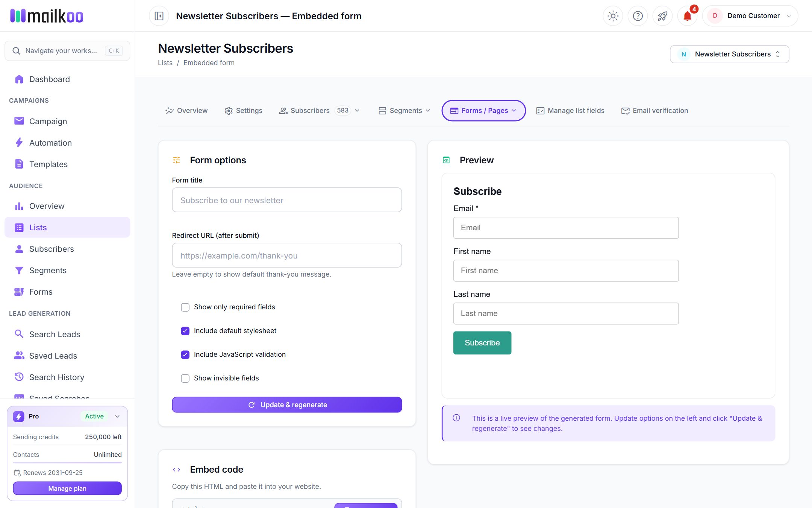Open the help question mark icon
812x508 pixels.
[x=638, y=16]
